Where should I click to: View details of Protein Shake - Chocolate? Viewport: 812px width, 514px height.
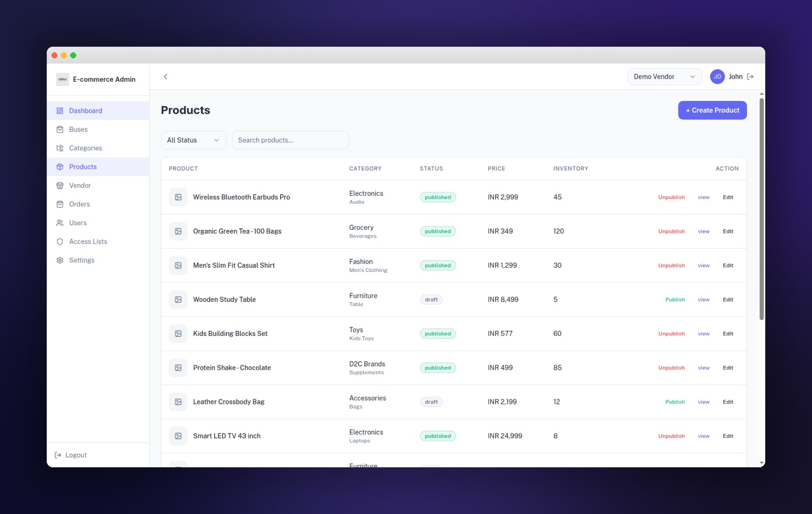[703, 367]
